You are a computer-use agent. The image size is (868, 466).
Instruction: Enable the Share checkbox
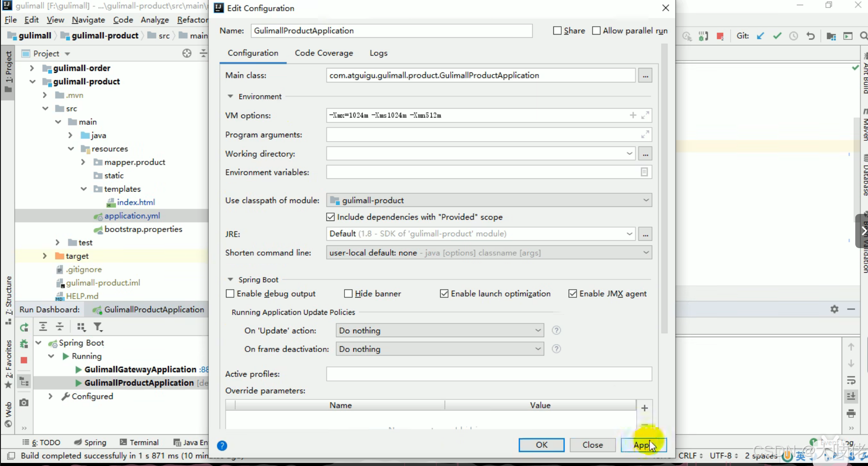coord(557,31)
